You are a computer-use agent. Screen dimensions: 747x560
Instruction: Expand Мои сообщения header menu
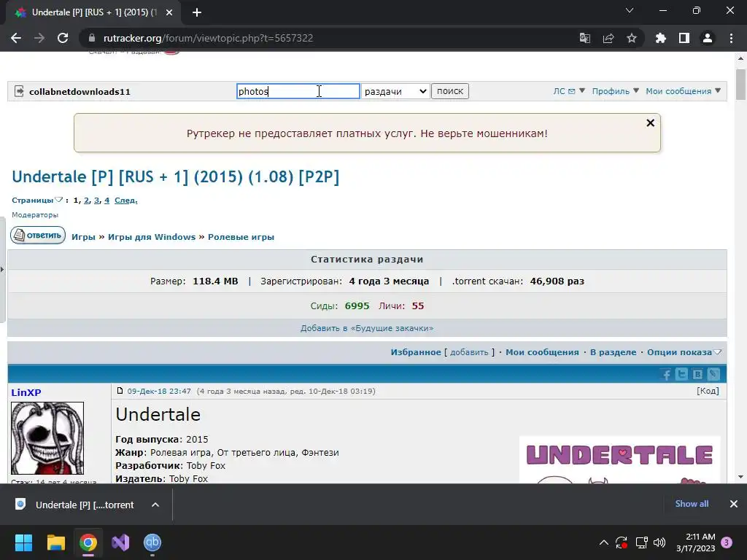pyautogui.click(x=683, y=91)
